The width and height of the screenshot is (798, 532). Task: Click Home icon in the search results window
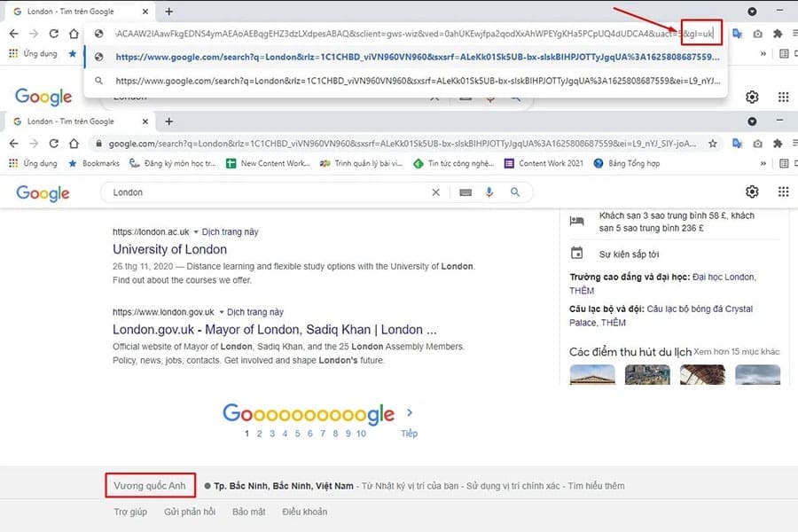74,144
